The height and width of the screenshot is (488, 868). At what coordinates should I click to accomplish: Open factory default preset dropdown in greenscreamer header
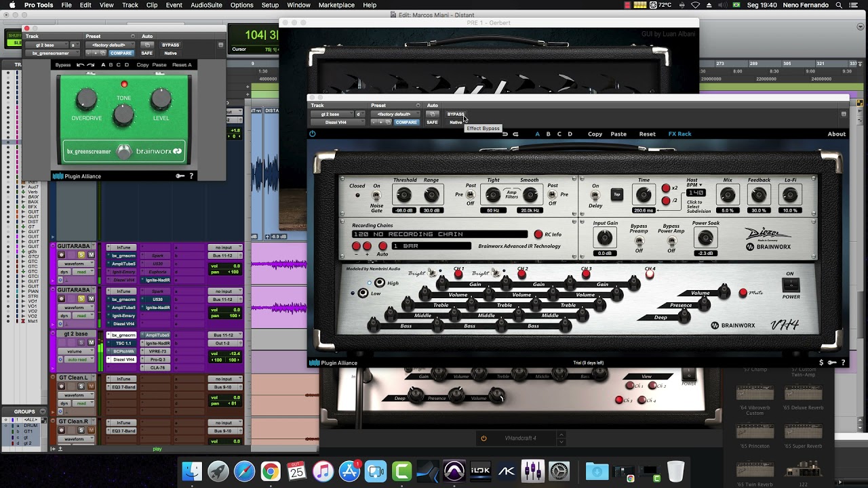click(111, 45)
